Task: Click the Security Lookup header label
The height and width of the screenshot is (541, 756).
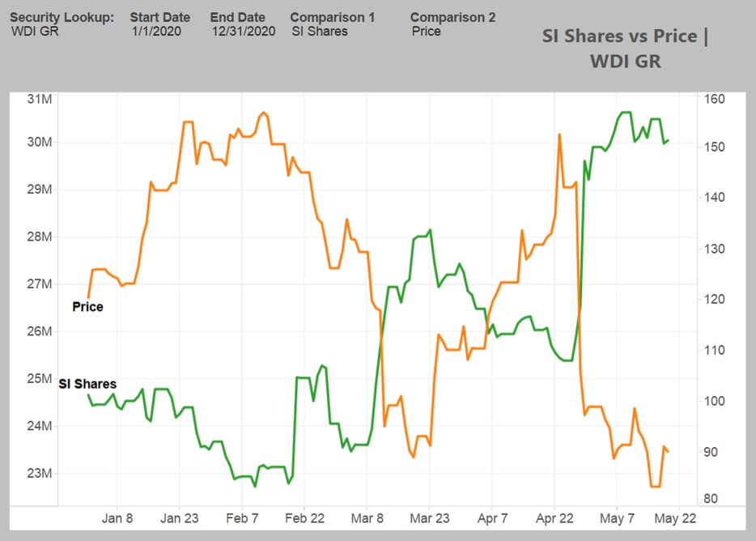Action: pyautogui.click(x=62, y=17)
